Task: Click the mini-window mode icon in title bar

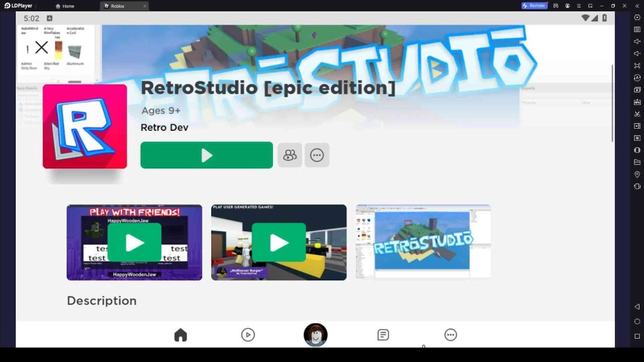Action: click(x=590, y=6)
